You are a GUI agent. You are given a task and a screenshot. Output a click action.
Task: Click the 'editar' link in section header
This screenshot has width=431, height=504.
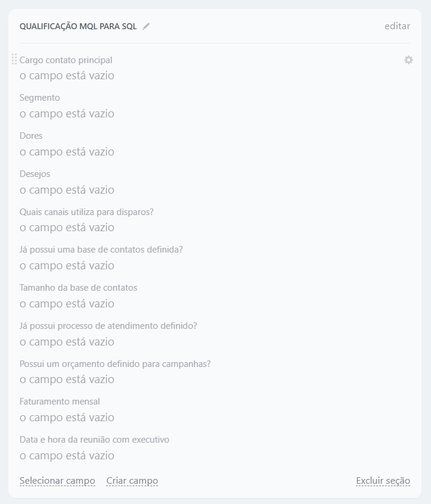(397, 26)
